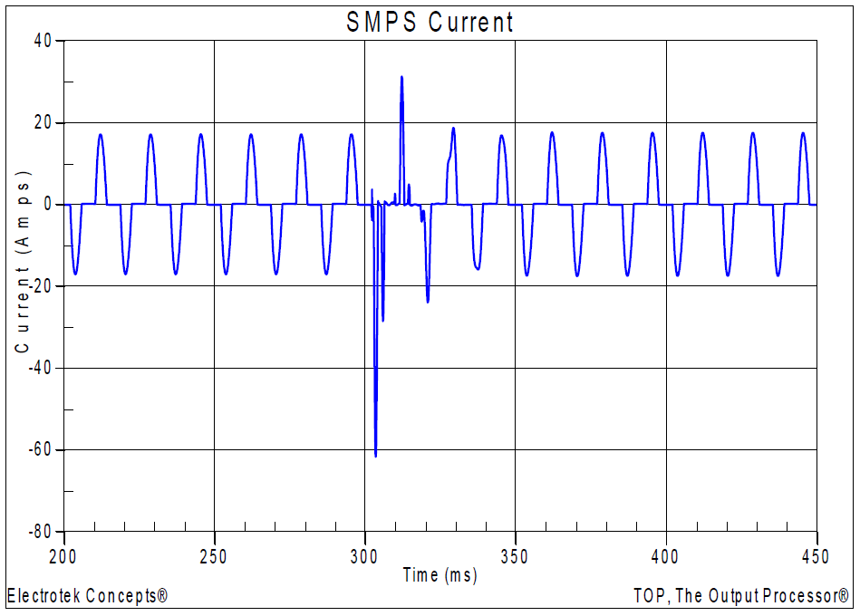Select the deepest negative spike near -60 Amps
The width and height of the screenshot is (860, 616).
tap(375, 453)
